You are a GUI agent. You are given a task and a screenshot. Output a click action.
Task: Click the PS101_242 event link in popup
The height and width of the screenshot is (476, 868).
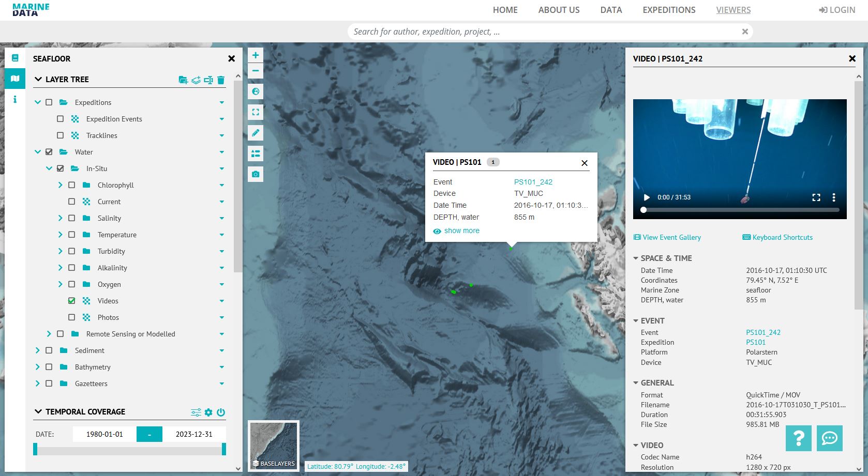point(533,181)
